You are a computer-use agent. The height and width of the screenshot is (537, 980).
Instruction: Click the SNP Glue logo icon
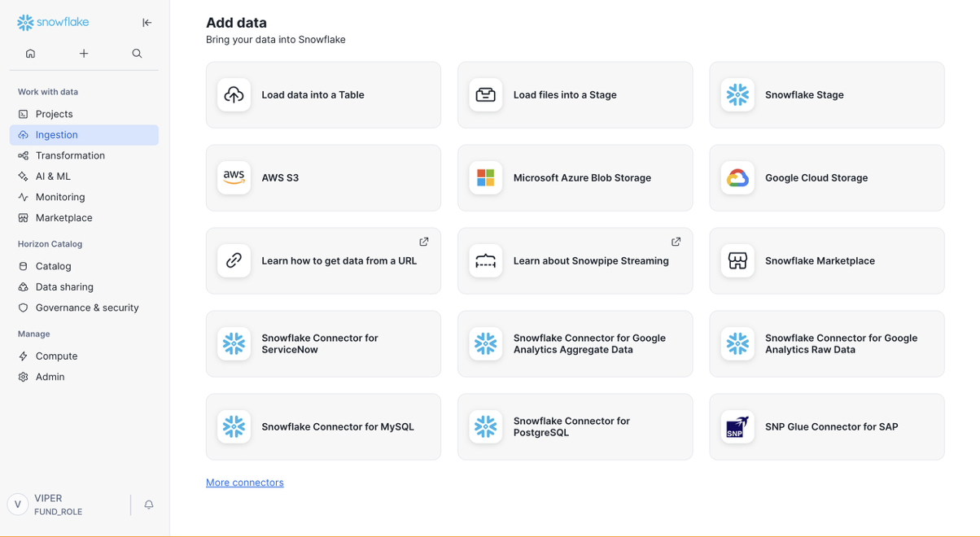coord(737,427)
